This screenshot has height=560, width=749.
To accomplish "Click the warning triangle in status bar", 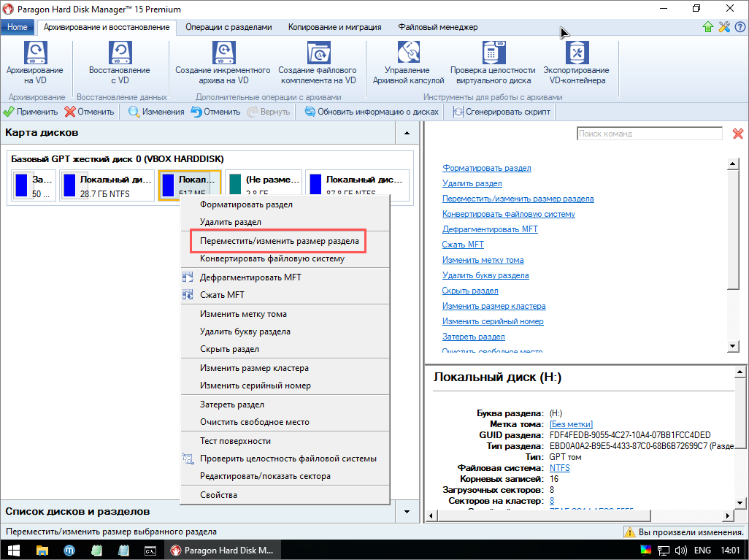I will click(x=629, y=532).
